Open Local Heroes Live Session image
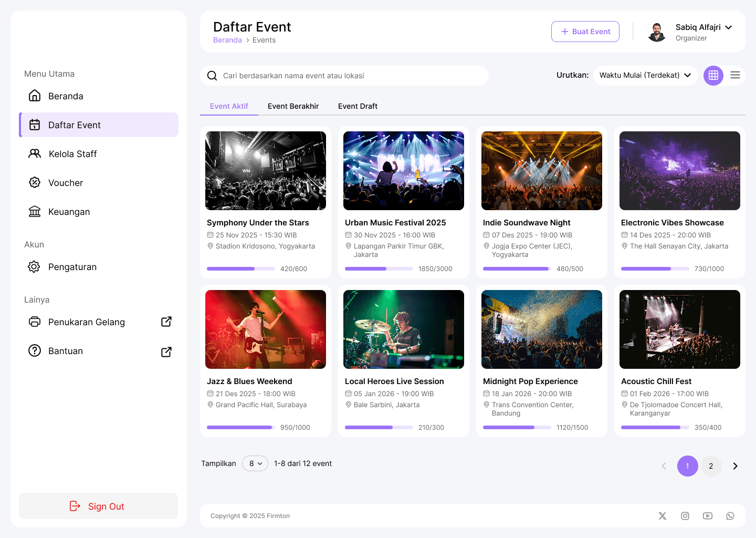Image resolution: width=756 pixels, height=538 pixels. [x=404, y=329]
